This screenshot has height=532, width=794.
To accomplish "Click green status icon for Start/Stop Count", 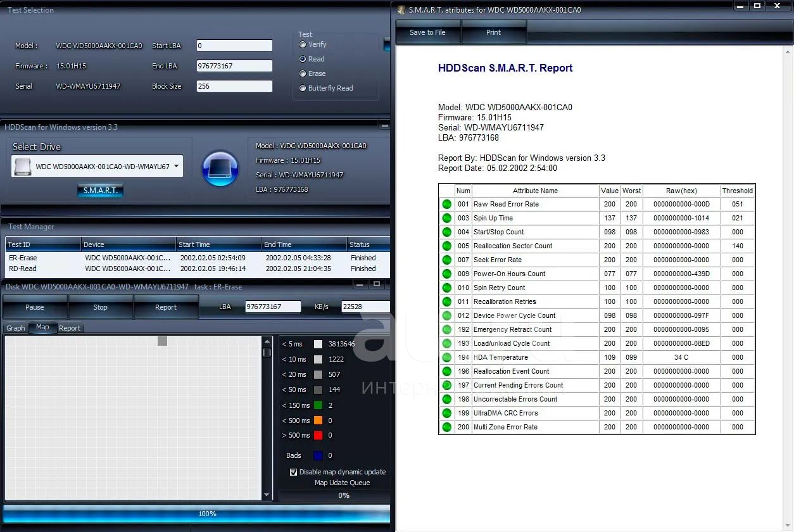I will 446,232.
